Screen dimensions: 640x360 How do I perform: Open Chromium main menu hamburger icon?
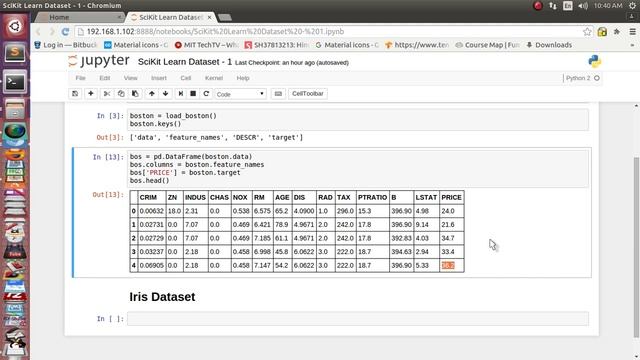[x=632, y=31]
